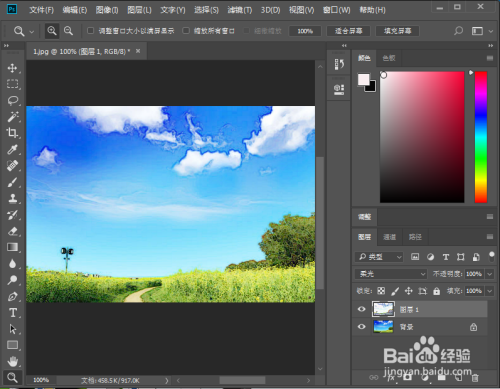Viewport: 500px width, 389px height.
Task: Select the Clone Stamp tool
Action: pos(13,198)
